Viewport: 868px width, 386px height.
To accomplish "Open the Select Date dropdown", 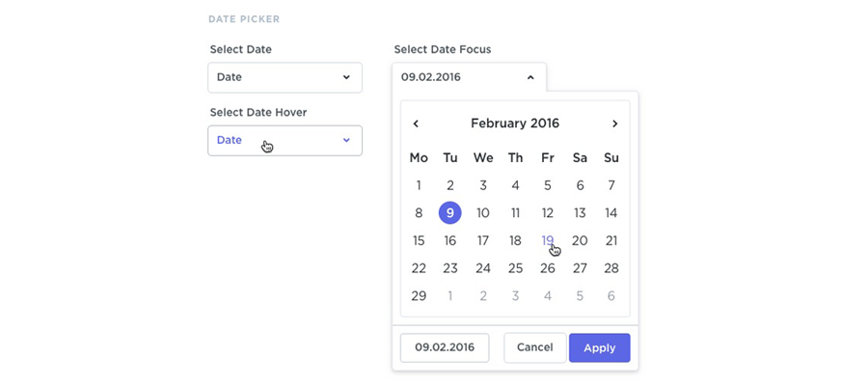I will click(285, 77).
